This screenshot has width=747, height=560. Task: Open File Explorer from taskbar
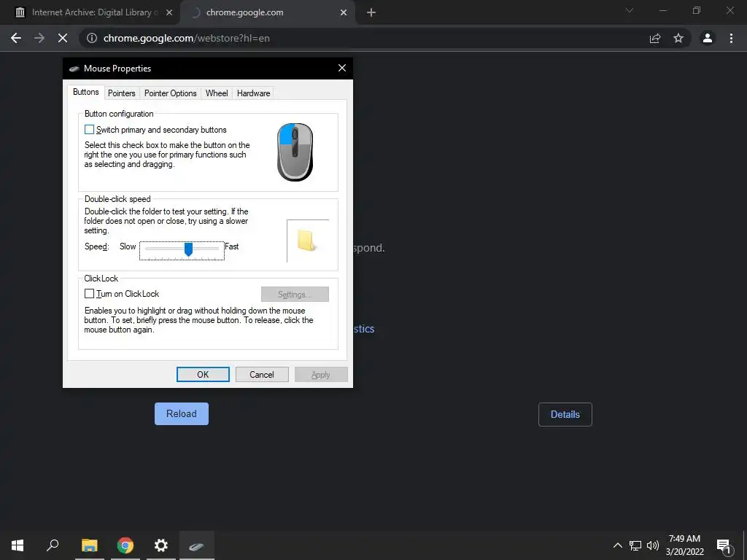coord(89,545)
